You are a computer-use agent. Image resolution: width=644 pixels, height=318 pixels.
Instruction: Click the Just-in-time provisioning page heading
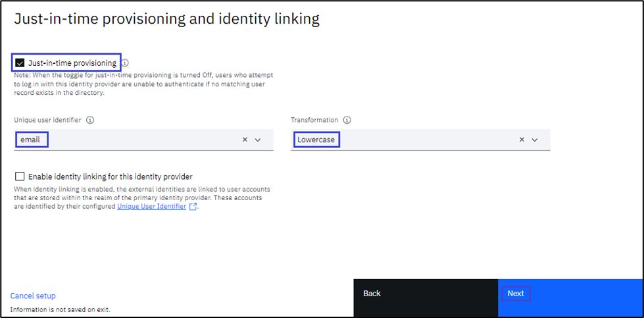click(166, 19)
